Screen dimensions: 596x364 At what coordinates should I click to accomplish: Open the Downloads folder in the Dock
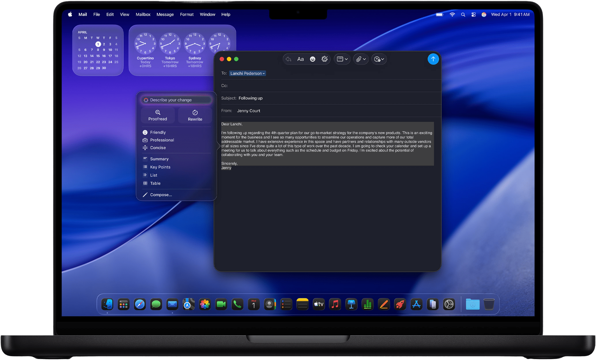tap(473, 304)
